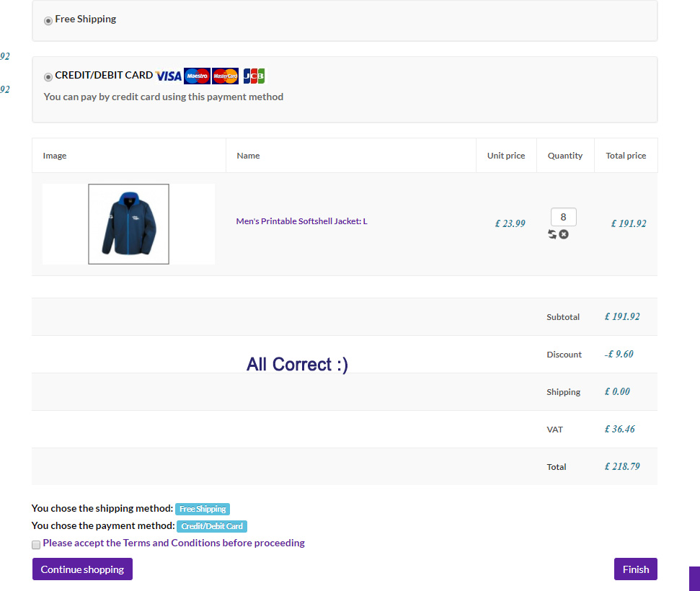Select the Credit/Debit Card radio button

[x=48, y=76]
